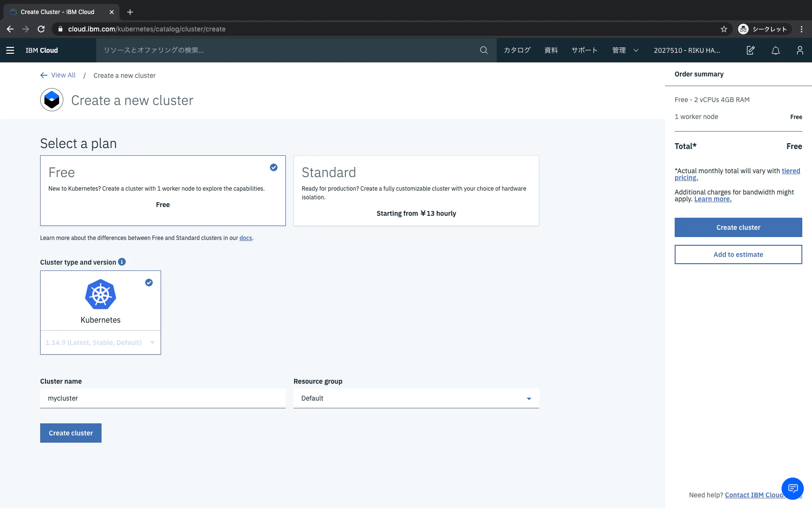Select the Free plan card
812x508 pixels.
click(163, 191)
